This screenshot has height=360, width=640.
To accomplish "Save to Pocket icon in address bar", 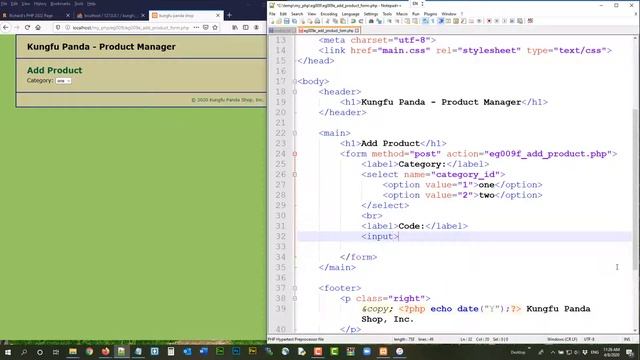I will 206,27.
